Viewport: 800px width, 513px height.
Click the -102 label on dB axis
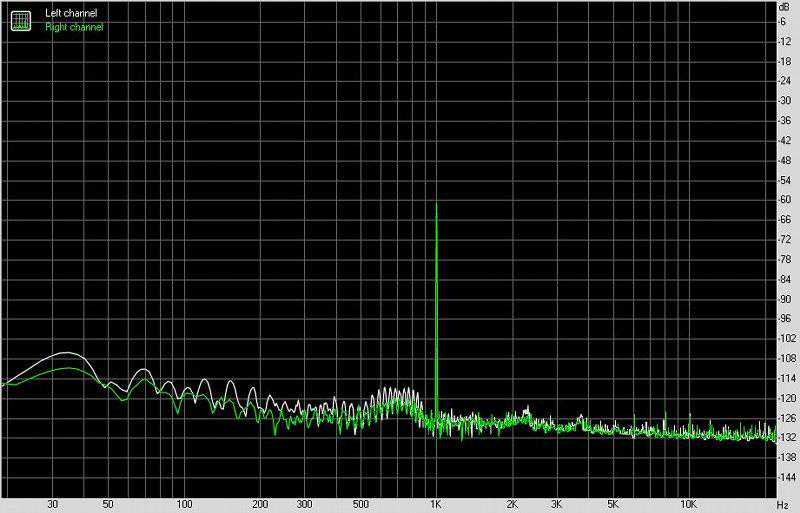[785, 339]
